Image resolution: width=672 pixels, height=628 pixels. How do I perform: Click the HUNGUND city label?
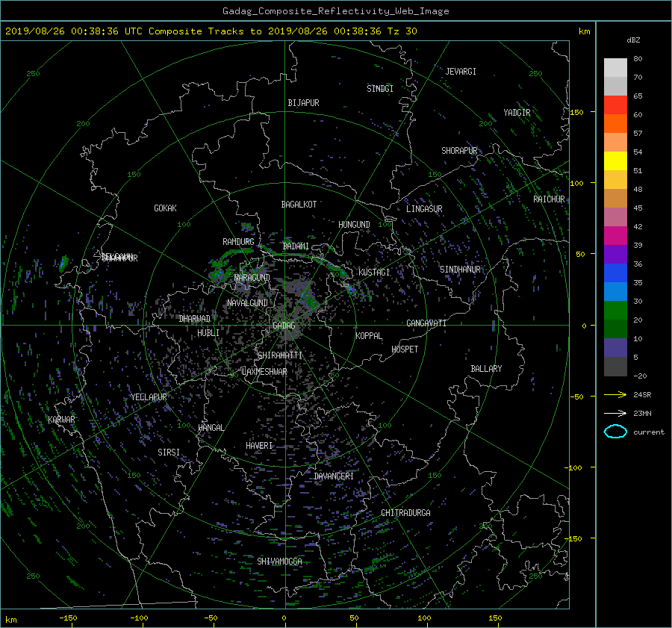point(354,225)
